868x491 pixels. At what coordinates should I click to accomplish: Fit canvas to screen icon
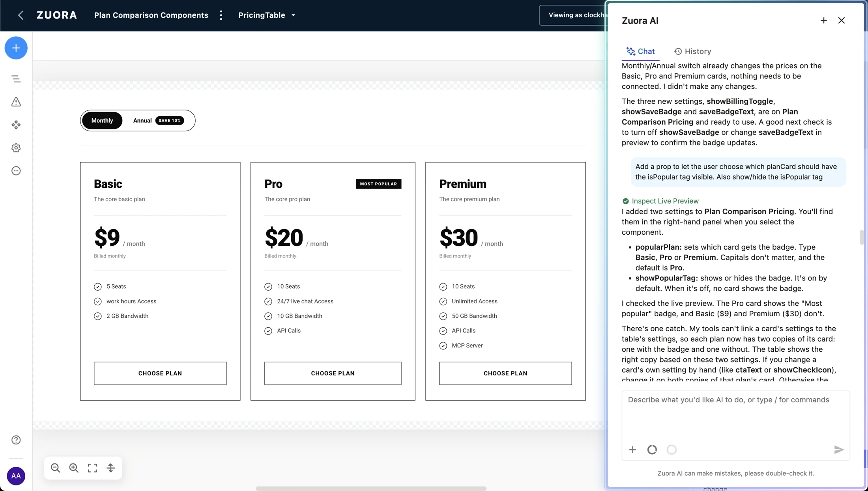[x=92, y=468]
